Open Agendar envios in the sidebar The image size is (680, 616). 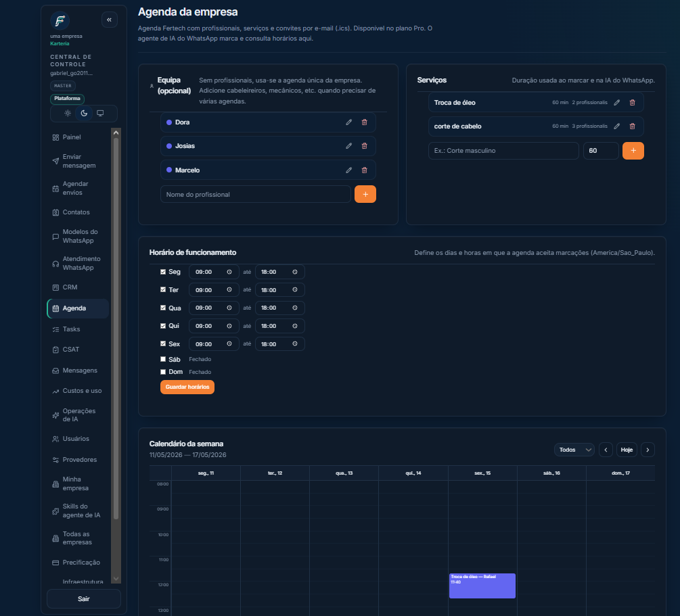(78, 188)
